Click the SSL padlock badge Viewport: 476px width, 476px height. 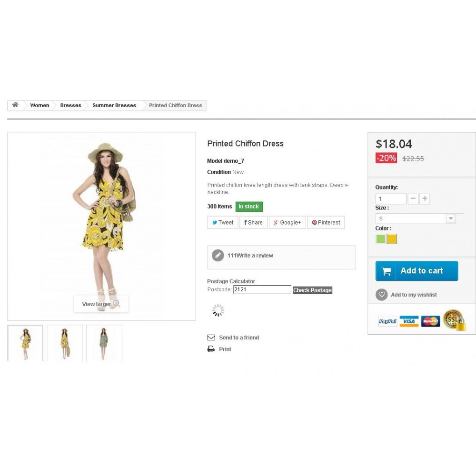coord(454,320)
